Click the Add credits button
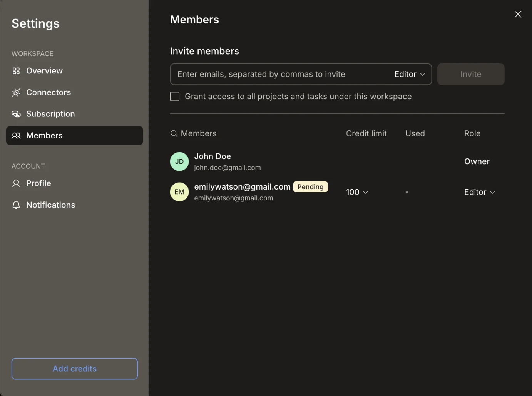This screenshot has height=396, width=532. pyautogui.click(x=75, y=369)
